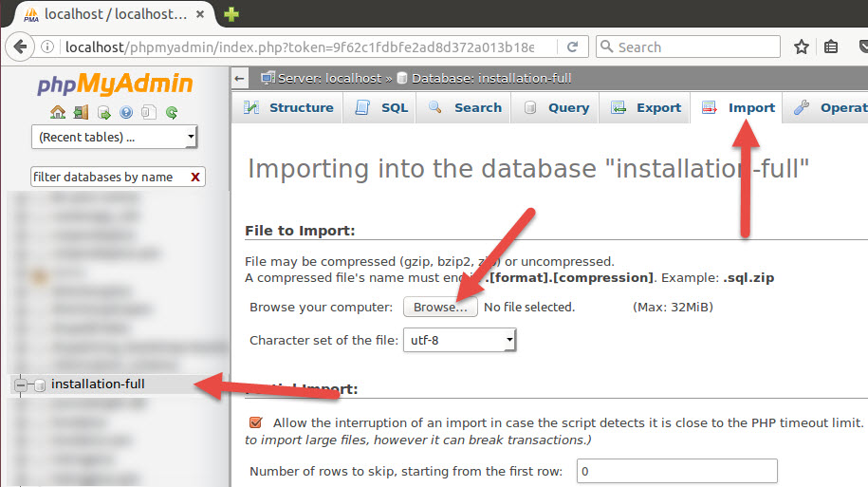Open the Export tab
This screenshot has height=487, width=868.
click(x=645, y=107)
